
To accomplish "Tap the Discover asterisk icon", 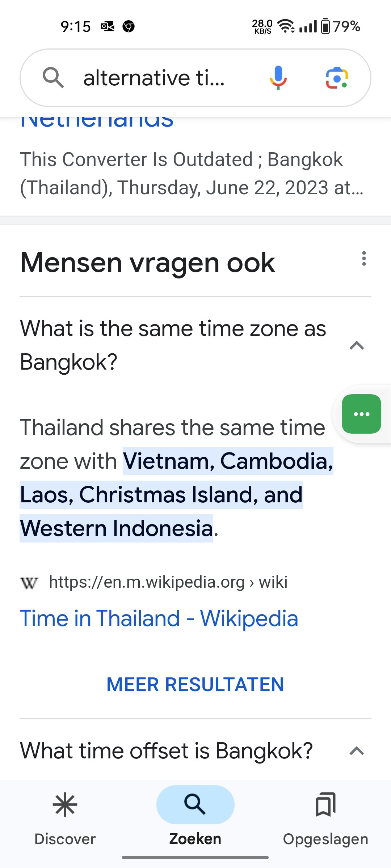I will [65, 805].
